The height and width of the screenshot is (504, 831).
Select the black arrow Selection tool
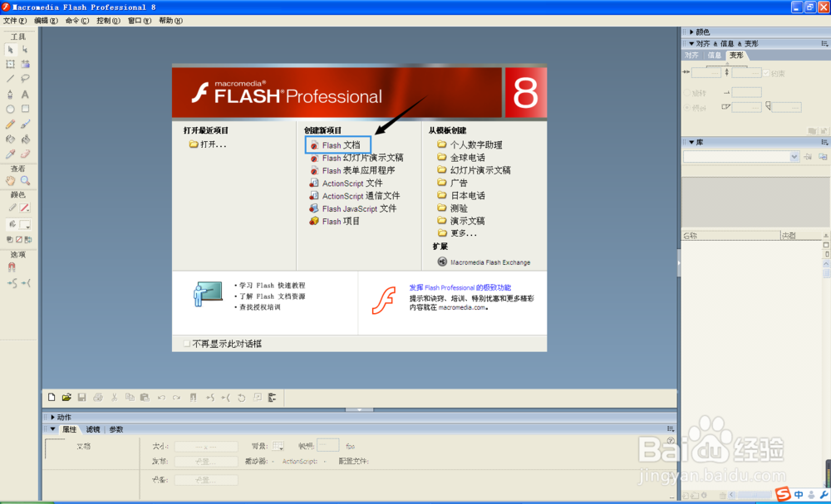(11, 50)
